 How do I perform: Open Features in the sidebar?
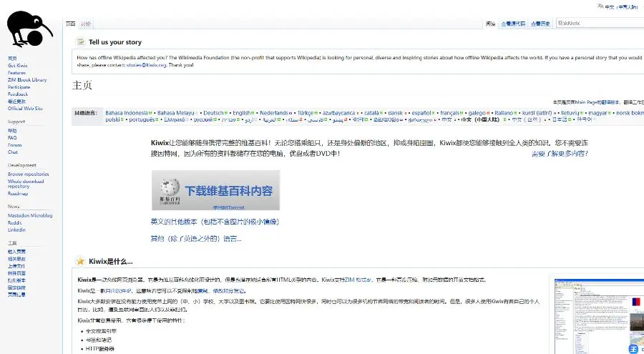coord(16,73)
